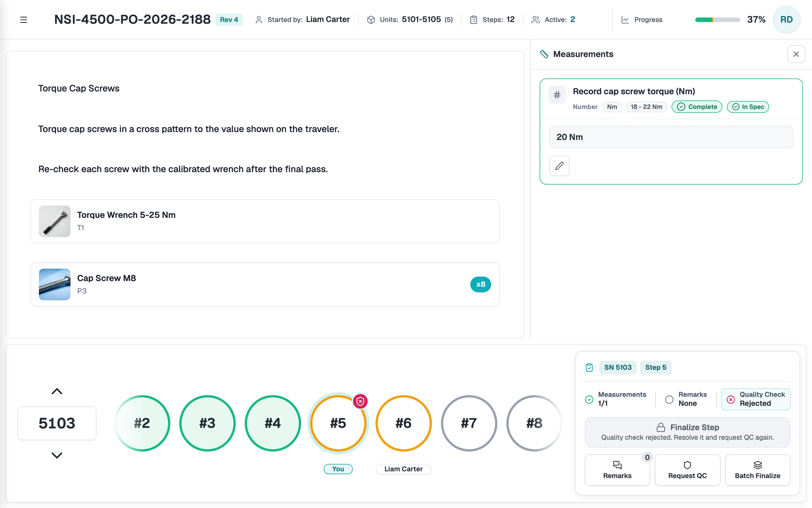The width and height of the screenshot is (812, 508).
Task: Click the clipboard check icon beside SN 5103
Action: (589, 367)
